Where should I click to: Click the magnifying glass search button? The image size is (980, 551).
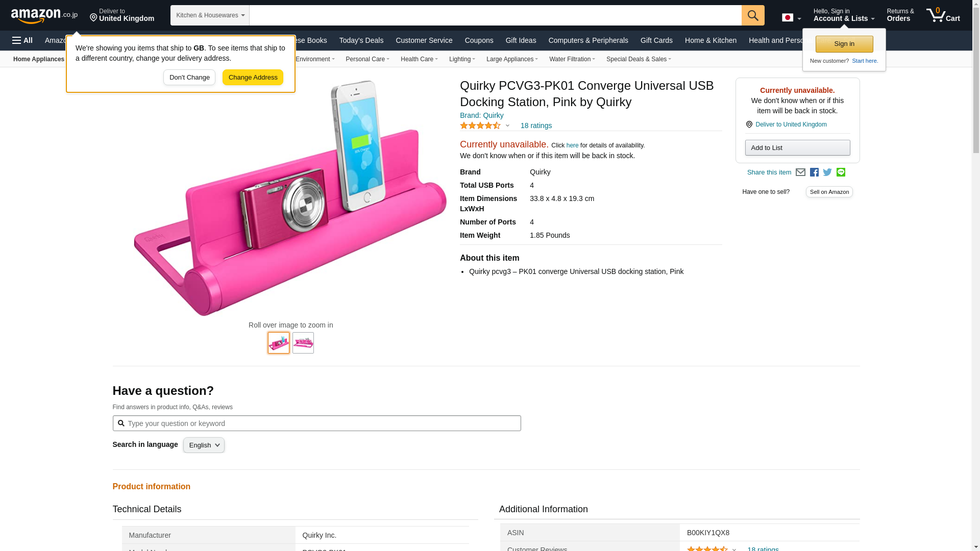[752, 15]
